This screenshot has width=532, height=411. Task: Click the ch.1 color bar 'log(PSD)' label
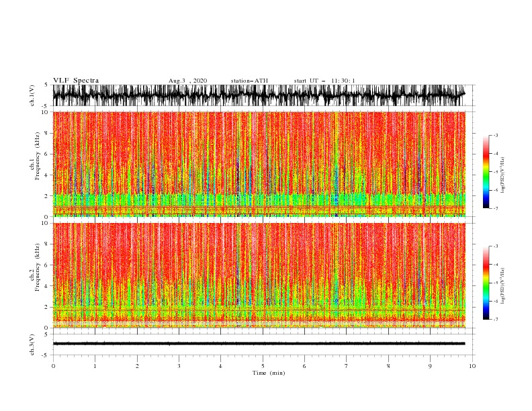[x=502, y=175]
